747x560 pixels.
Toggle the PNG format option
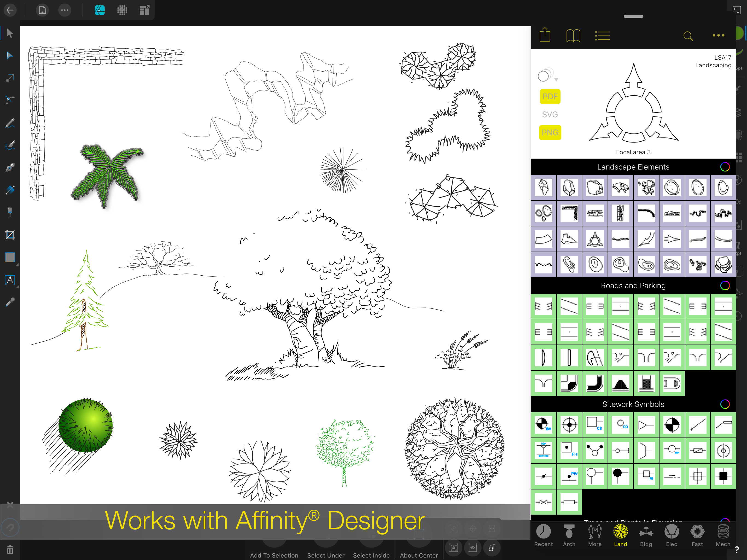(x=550, y=132)
